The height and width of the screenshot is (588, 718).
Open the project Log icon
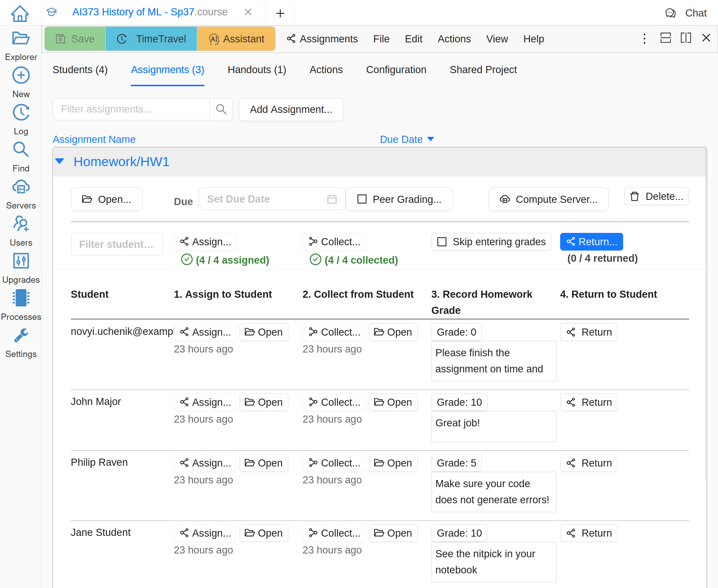[21, 113]
